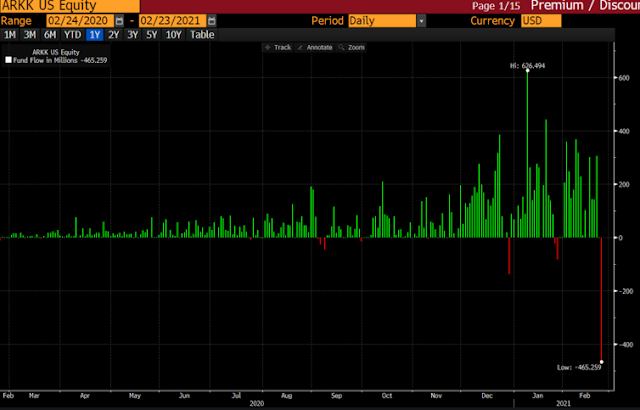Edit the start date field 02/24/2020
This screenshot has width=640, height=410.
pyautogui.click(x=80, y=21)
